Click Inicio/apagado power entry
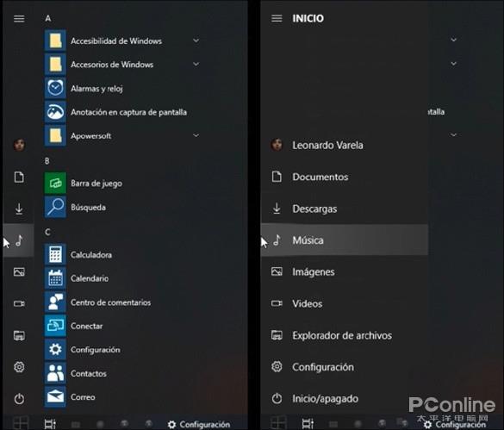 point(345,399)
